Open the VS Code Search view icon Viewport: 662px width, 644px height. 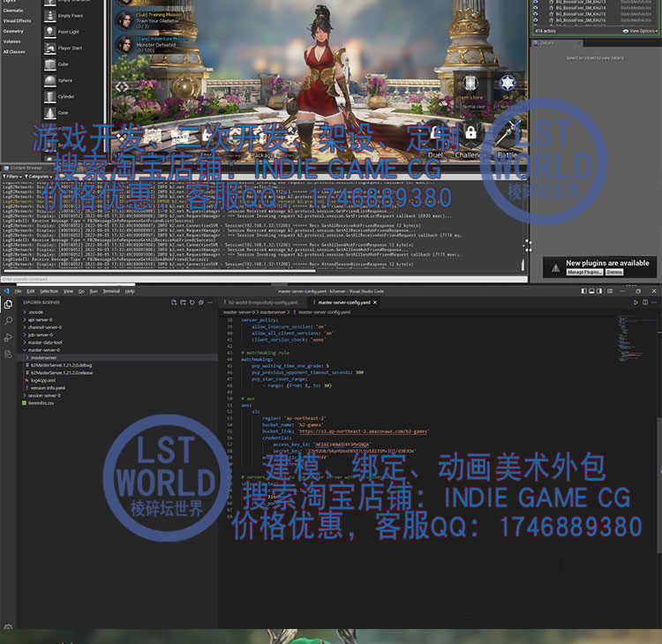pos(8,321)
